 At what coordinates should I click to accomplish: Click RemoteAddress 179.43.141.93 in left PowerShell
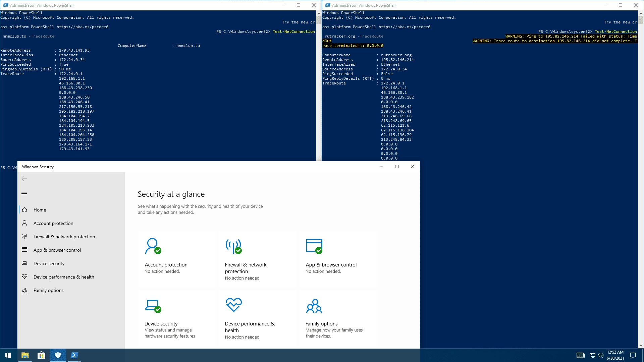click(x=74, y=50)
